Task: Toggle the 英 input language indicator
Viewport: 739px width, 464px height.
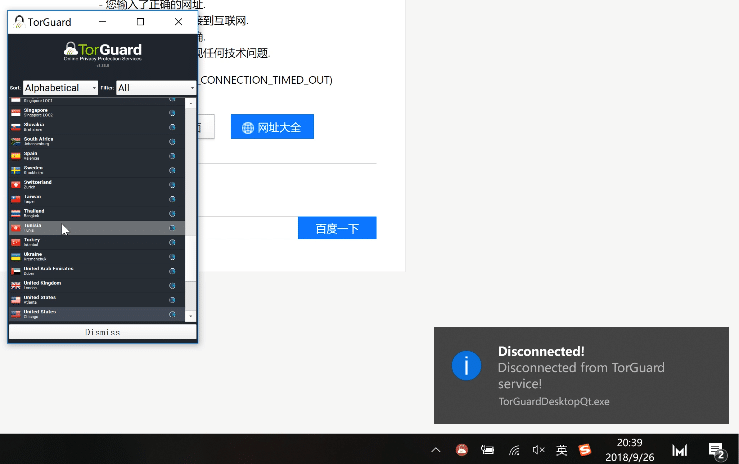Action: pyautogui.click(x=561, y=450)
